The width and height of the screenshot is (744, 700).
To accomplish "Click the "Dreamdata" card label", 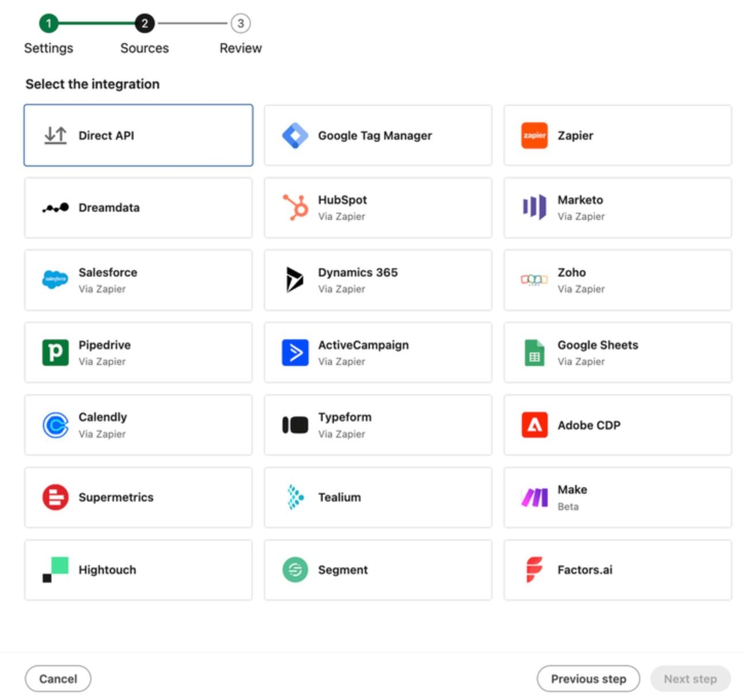I will click(x=109, y=207).
